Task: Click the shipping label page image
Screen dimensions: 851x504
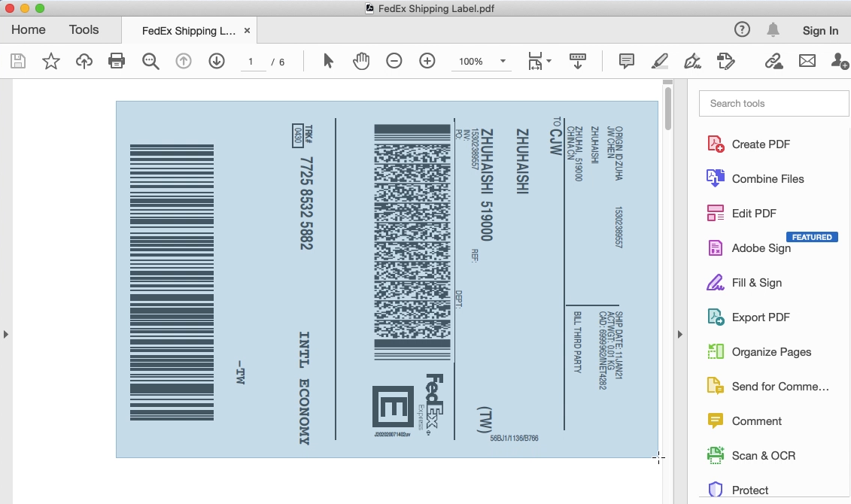Action: 387,279
